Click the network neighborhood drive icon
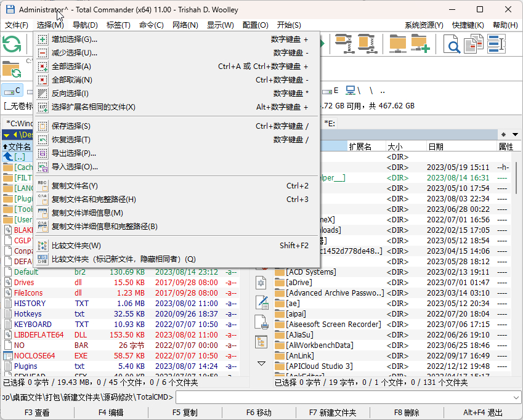Viewport: 523px width, 420px height. coord(353,91)
